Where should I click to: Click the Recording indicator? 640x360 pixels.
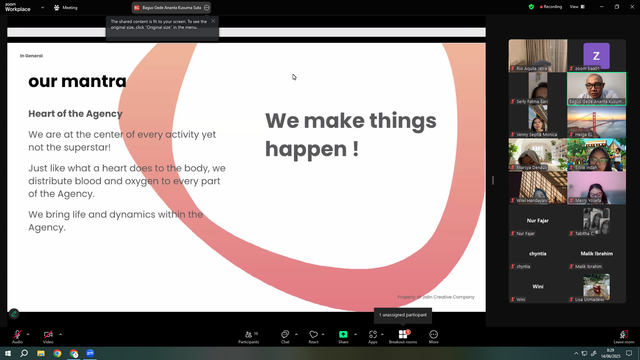551,7
